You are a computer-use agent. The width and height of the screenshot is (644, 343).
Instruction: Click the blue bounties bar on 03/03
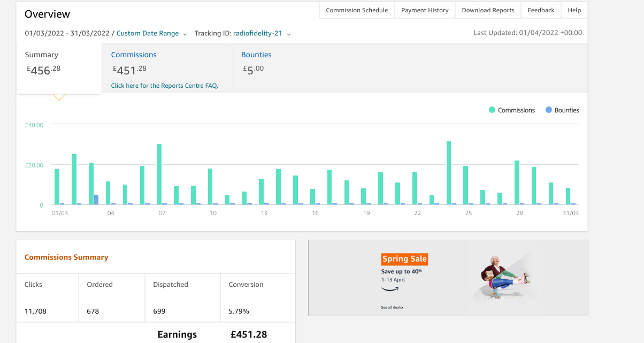pyautogui.click(x=96, y=200)
